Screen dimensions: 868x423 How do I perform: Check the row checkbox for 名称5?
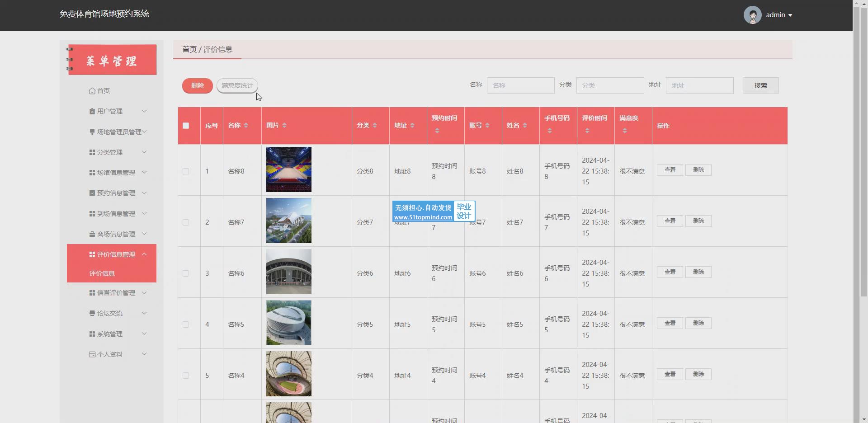point(186,324)
